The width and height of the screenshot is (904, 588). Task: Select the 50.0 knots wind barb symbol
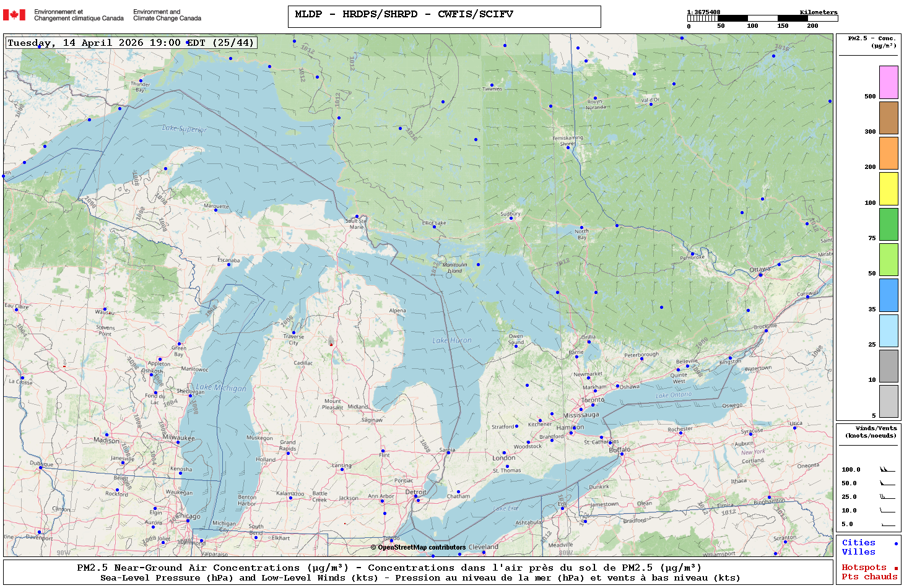tap(887, 483)
